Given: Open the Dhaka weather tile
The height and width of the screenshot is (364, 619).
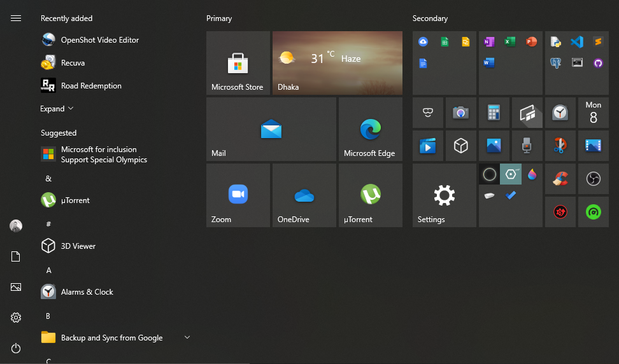Looking at the screenshot, I should (x=337, y=63).
